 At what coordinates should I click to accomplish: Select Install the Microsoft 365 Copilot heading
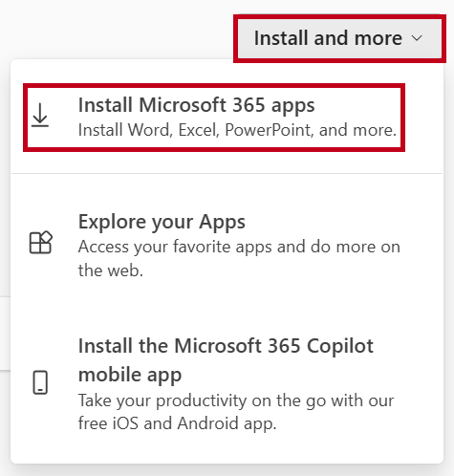pos(226,346)
